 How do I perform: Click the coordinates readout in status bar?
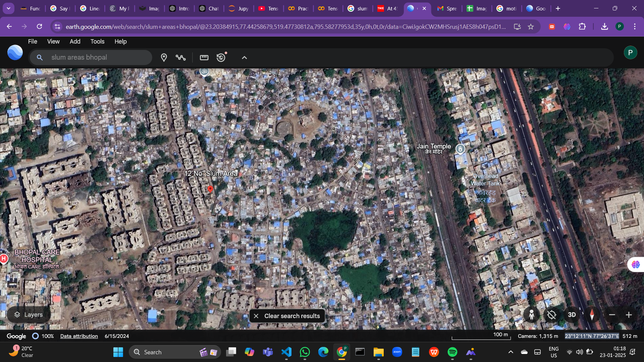pos(592,336)
